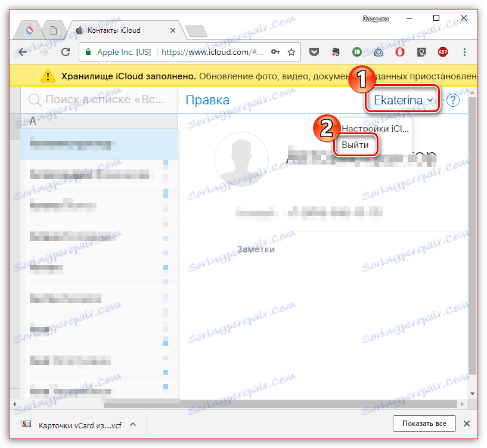Open the Pocket extension
Screen dimensions: 487x448
[314, 52]
